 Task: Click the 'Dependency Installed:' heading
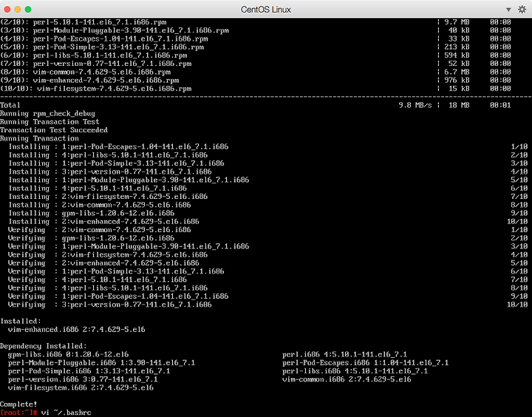[44, 346]
